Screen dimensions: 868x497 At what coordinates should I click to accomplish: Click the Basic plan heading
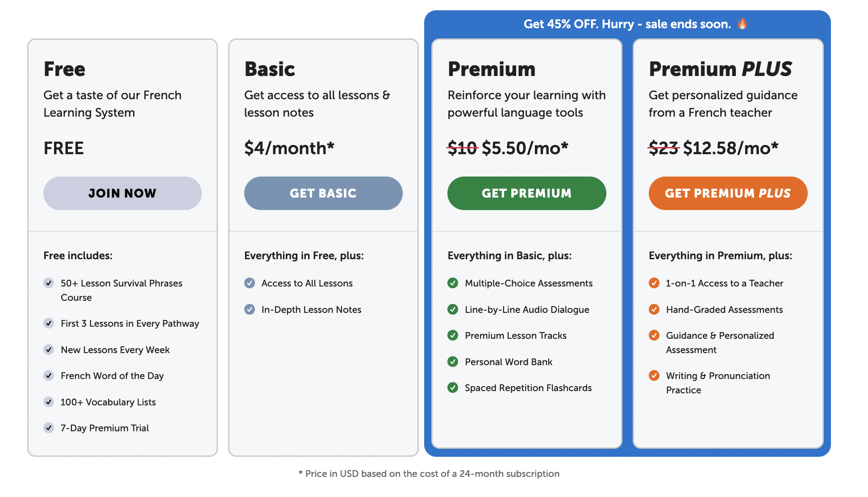tap(270, 69)
